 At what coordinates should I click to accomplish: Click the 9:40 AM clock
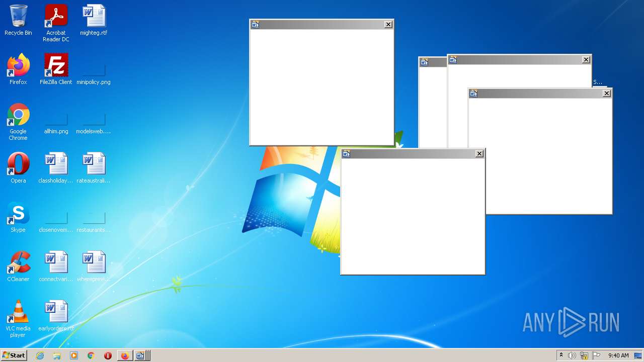pos(618,355)
